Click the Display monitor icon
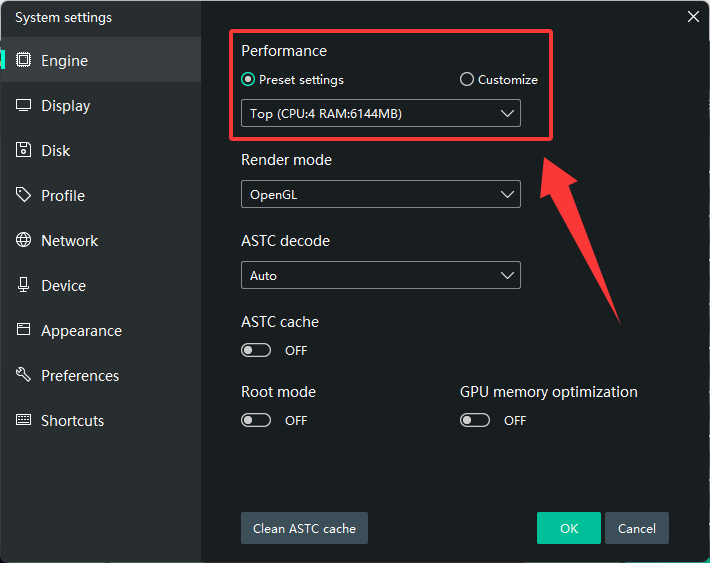710x563 pixels. [x=23, y=106]
